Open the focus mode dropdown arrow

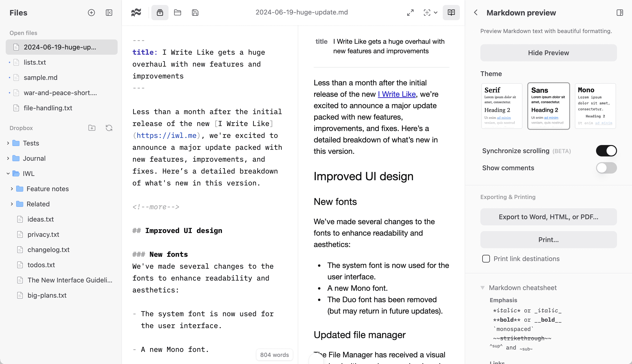[436, 13]
